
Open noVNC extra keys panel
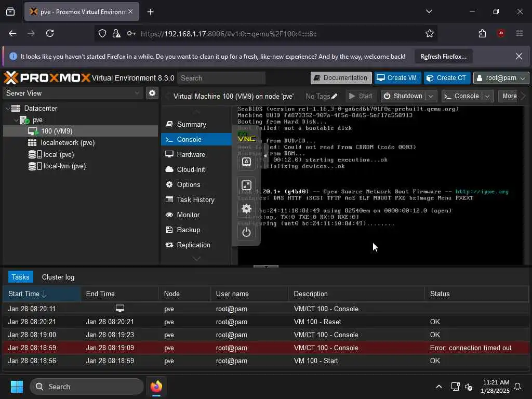[x=246, y=162]
